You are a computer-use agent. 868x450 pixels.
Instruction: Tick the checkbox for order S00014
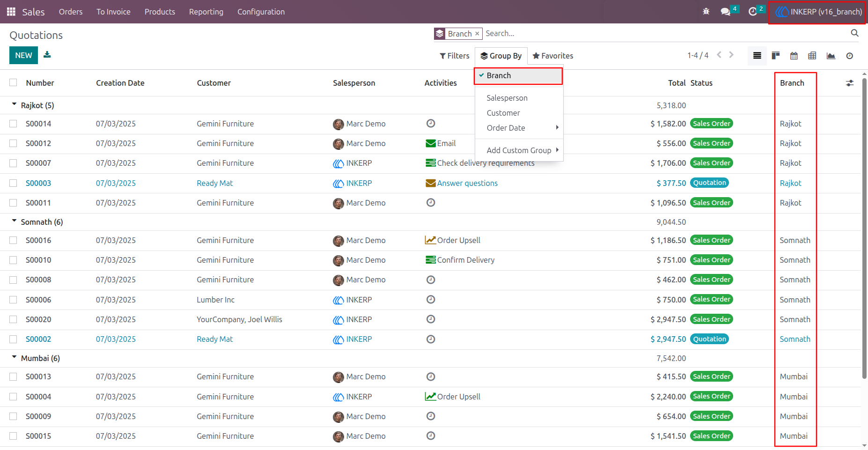click(13, 124)
